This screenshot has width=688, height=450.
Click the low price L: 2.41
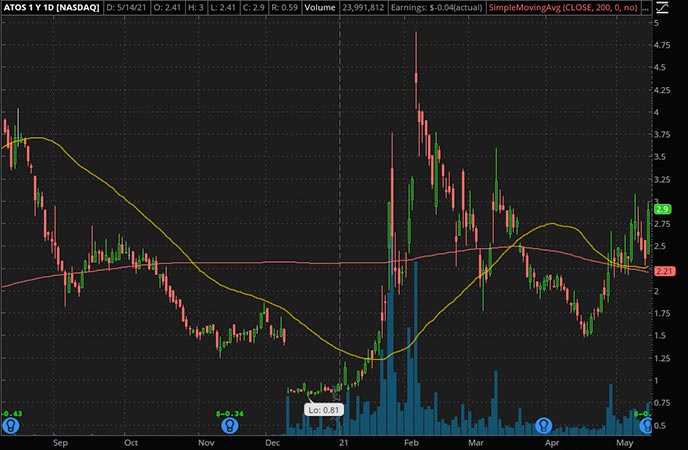pos(224,7)
